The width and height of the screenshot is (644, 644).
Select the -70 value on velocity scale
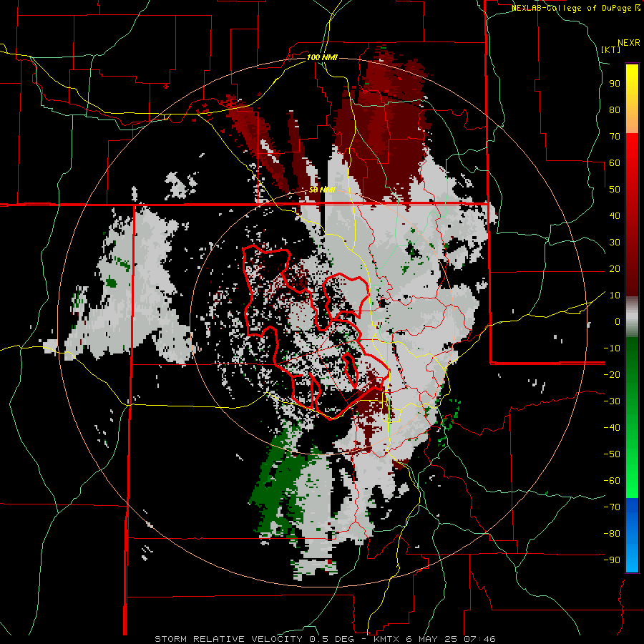click(x=612, y=507)
